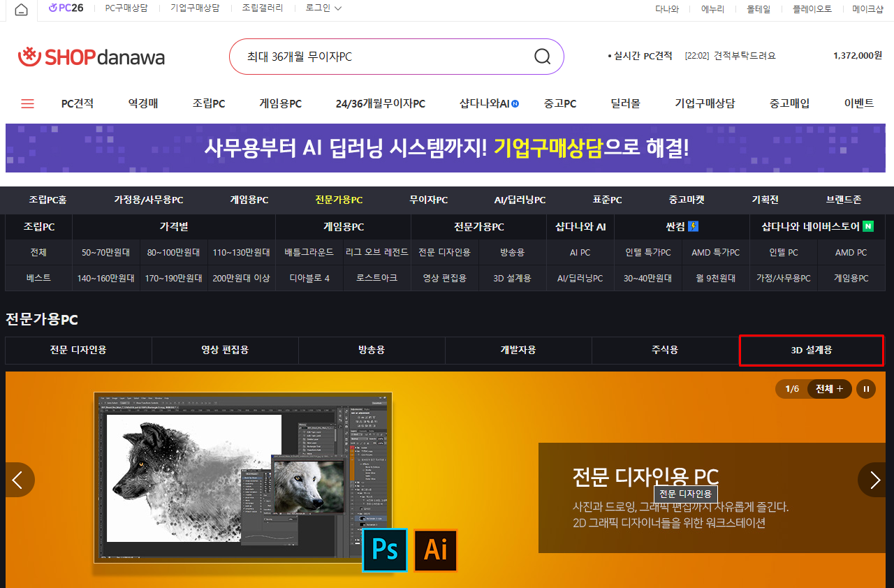
Task: Go to 플레이오토 site link
Action: pos(812,9)
